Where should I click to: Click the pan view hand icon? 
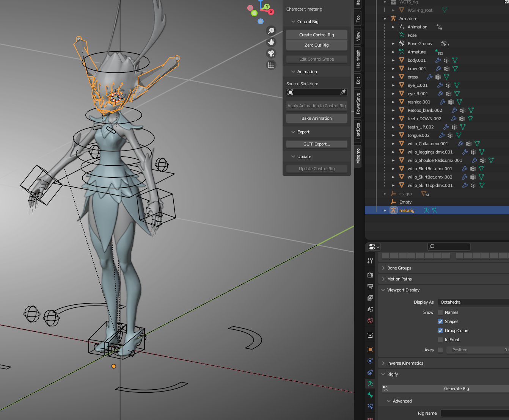pos(271,42)
